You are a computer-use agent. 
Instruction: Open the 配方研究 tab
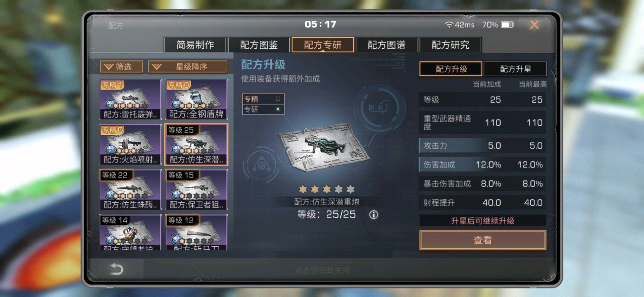coord(450,45)
